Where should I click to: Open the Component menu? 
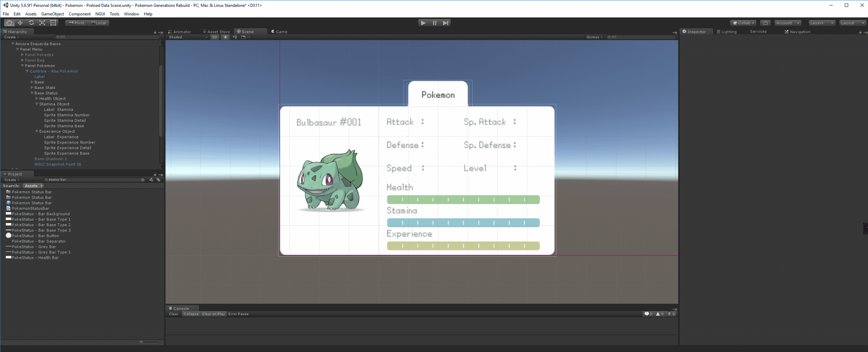[x=80, y=14]
